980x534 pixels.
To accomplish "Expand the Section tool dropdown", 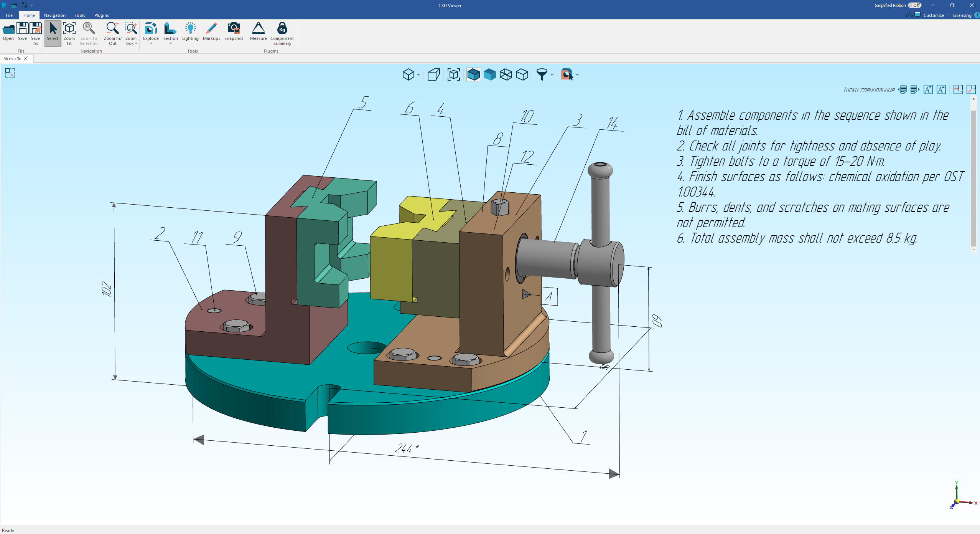I will pos(171,44).
